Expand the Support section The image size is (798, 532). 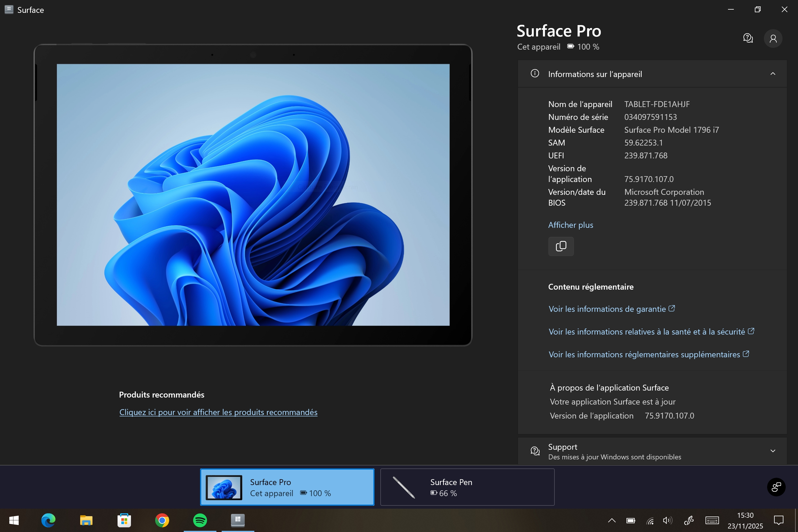[x=773, y=451]
